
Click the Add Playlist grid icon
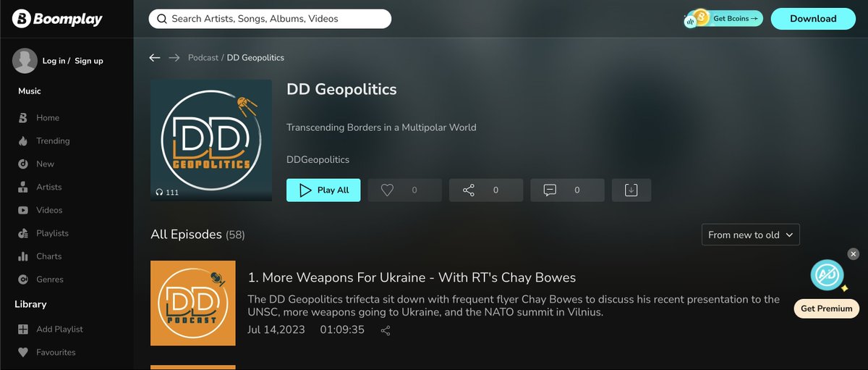click(x=22, y=329)
